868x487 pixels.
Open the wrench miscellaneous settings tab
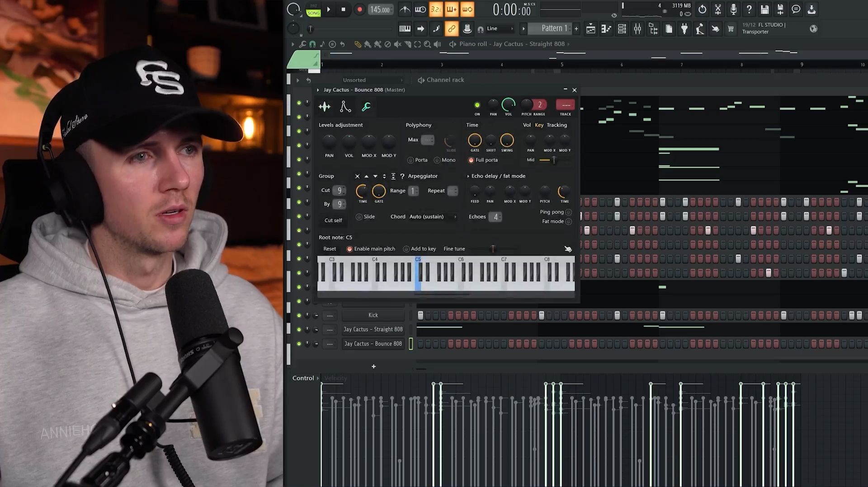366,107
